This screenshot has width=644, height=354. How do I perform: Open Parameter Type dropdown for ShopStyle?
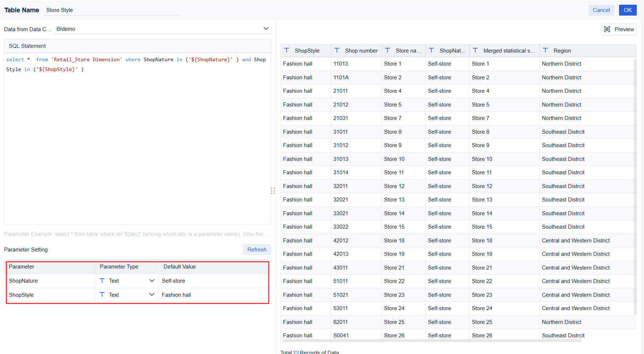point(152,295)
